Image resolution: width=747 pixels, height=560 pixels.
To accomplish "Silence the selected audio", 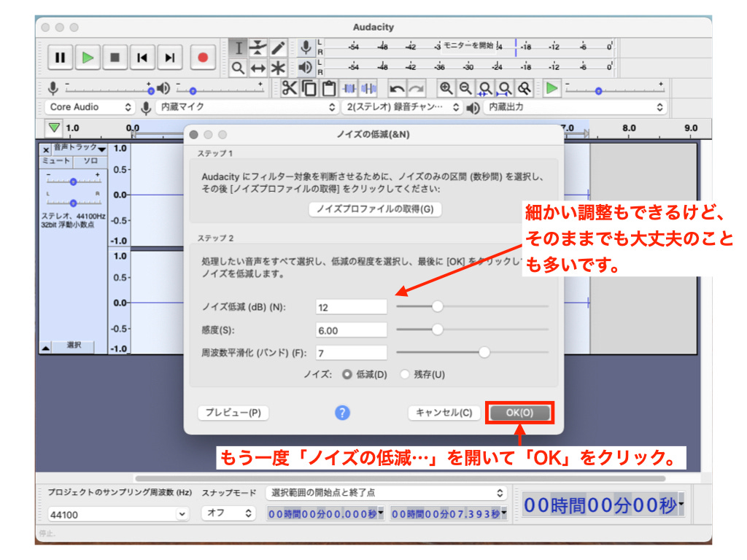I will (368, 88).
